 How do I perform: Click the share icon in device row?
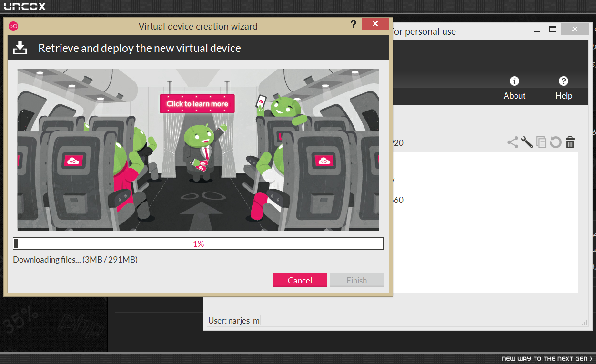513,142
